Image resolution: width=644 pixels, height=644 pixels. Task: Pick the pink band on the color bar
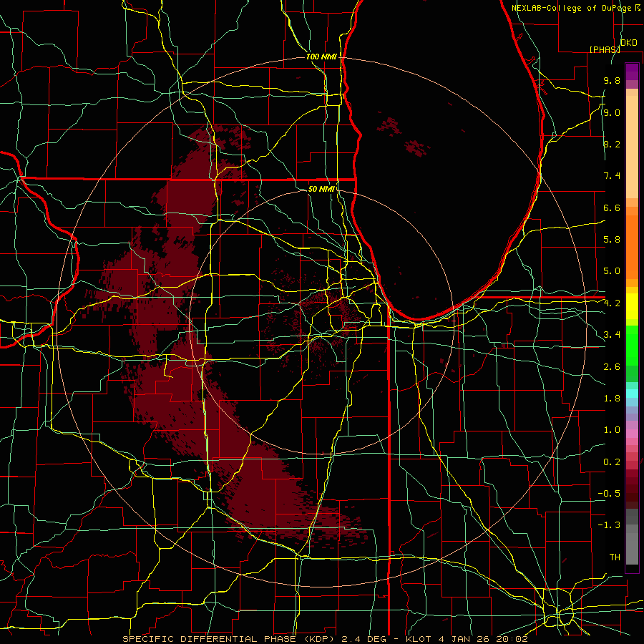tap(632, 434)
